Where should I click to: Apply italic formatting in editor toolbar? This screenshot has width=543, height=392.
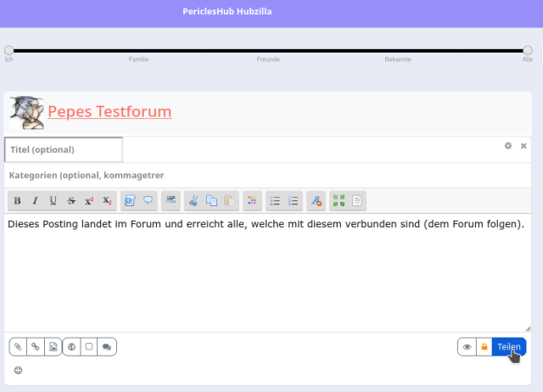[x=35, y=201]
